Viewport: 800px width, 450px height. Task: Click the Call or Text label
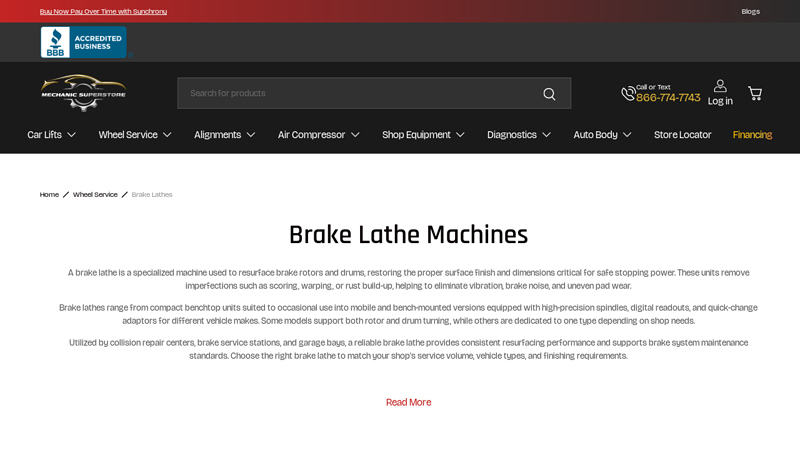[x=653, y=87]
